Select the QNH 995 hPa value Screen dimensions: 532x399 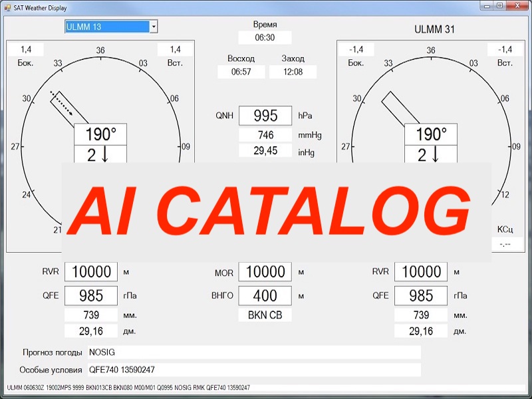(265, 116)
